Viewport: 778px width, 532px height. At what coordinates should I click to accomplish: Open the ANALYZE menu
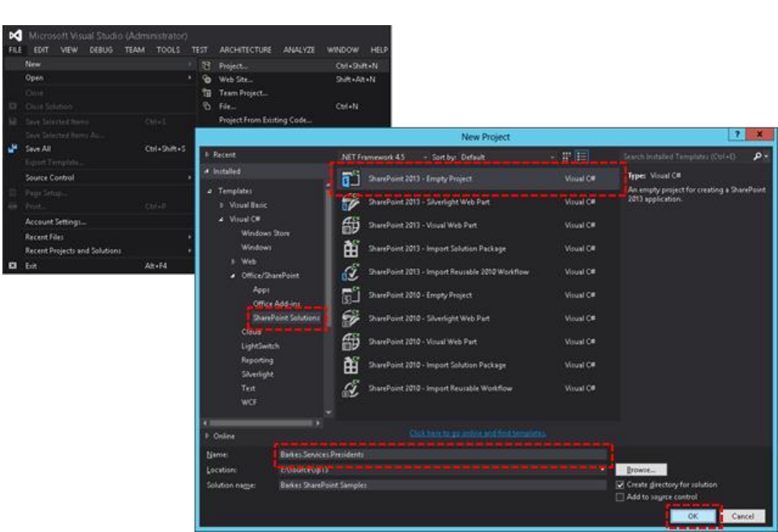(x=299, y=50)
